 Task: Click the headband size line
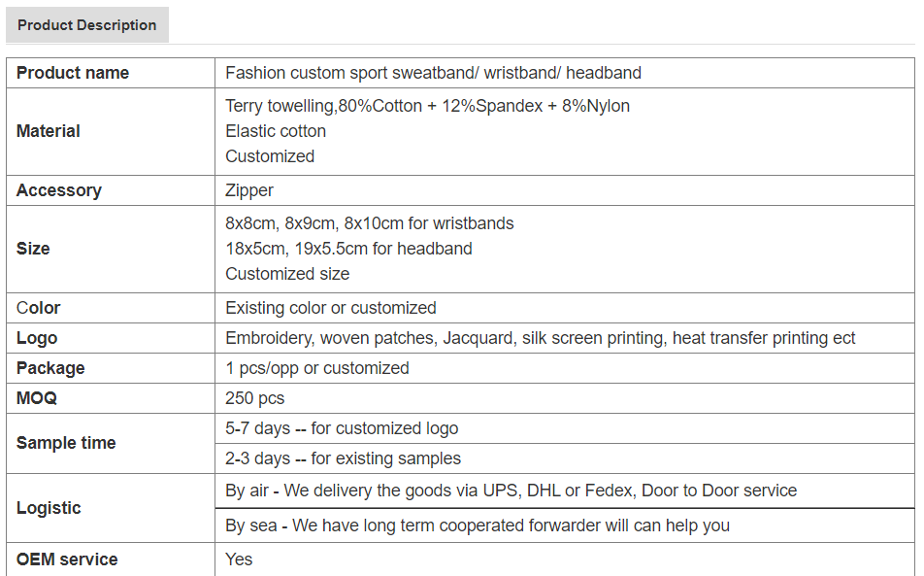point(348,249)
